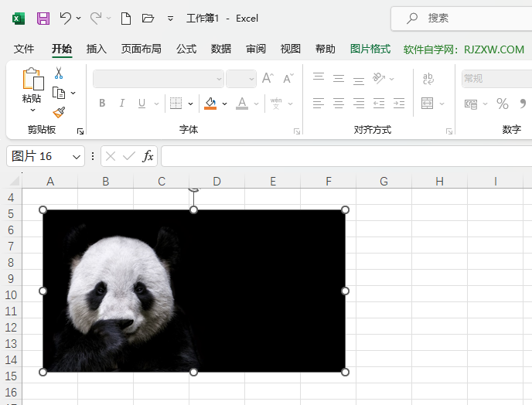Open the Name Box showing 图片 16

(x=46, y=156)
